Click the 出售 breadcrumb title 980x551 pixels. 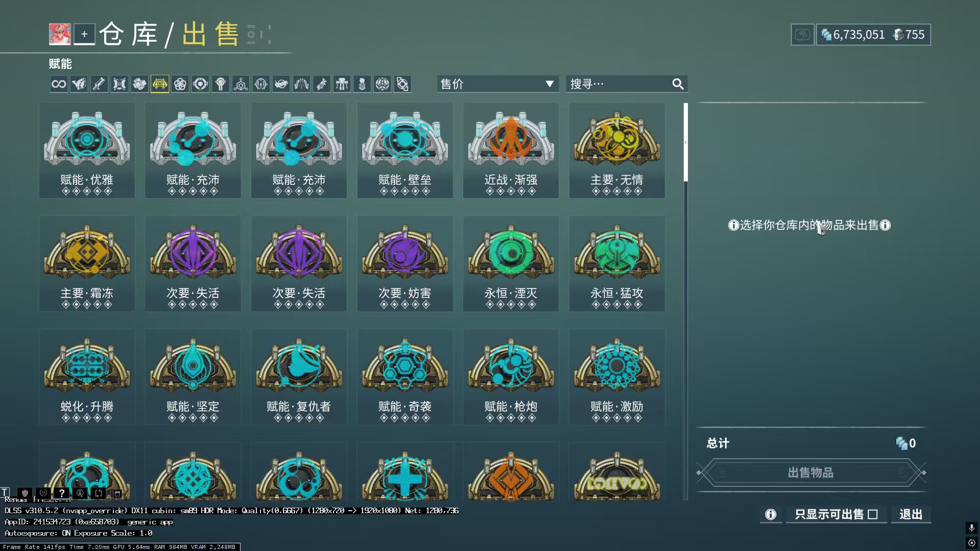[x=211, y=34]
